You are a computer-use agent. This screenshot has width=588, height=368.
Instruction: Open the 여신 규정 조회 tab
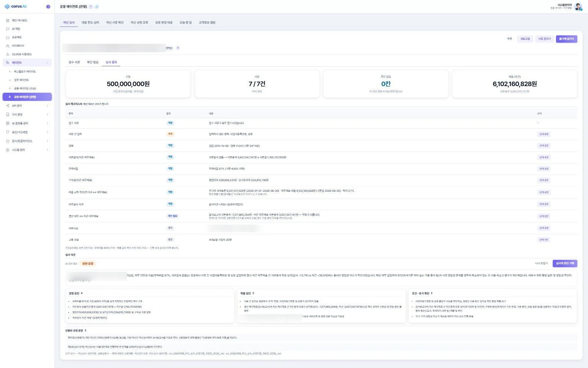139,22
